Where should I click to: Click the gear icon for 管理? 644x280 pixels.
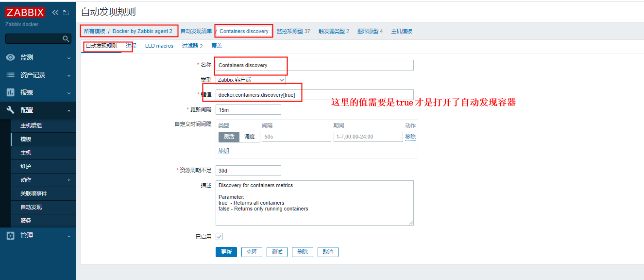pyautogui.click(x=10, y=235)
